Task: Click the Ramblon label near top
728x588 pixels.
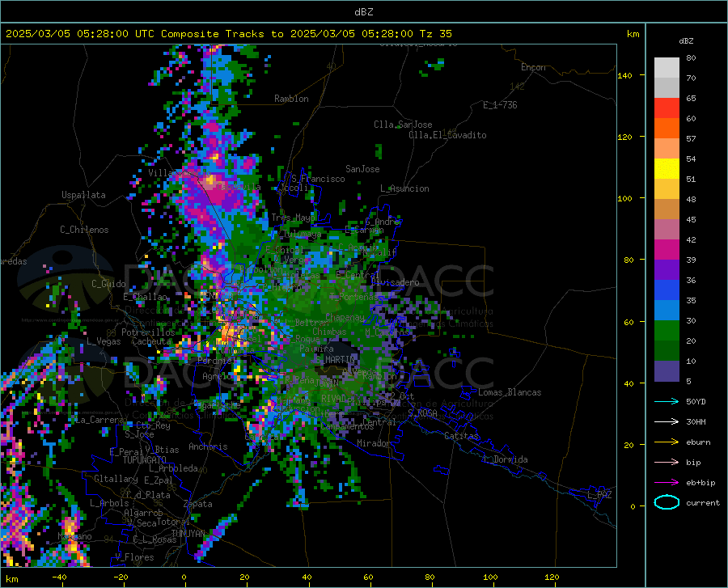Action: (x=291, y=99)
